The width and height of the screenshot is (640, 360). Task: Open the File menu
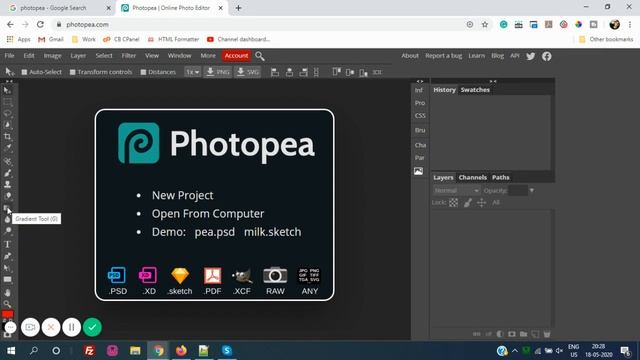click(x=9, y=56)
